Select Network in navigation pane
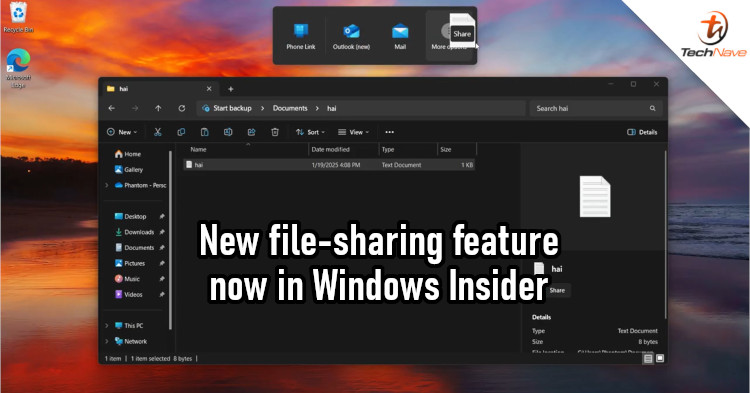This screenshot has height=393, width=750. pyautogui.click(x=131, y=341)
